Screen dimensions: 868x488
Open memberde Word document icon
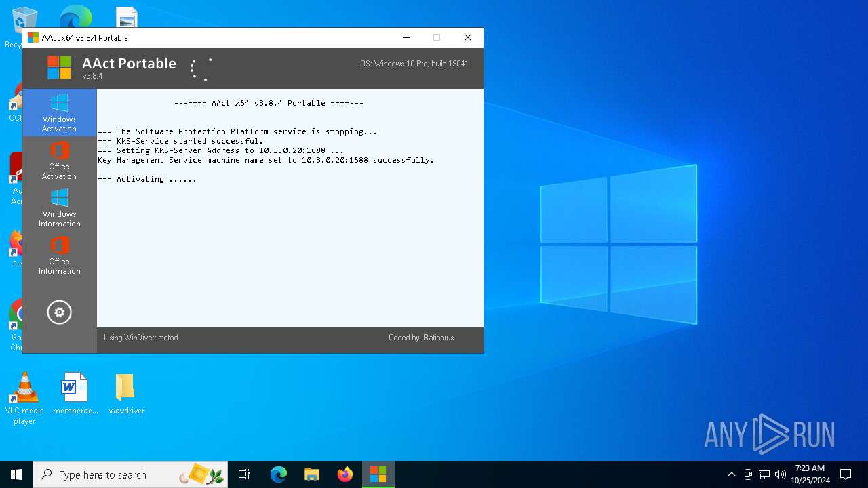tap(75, 394)
